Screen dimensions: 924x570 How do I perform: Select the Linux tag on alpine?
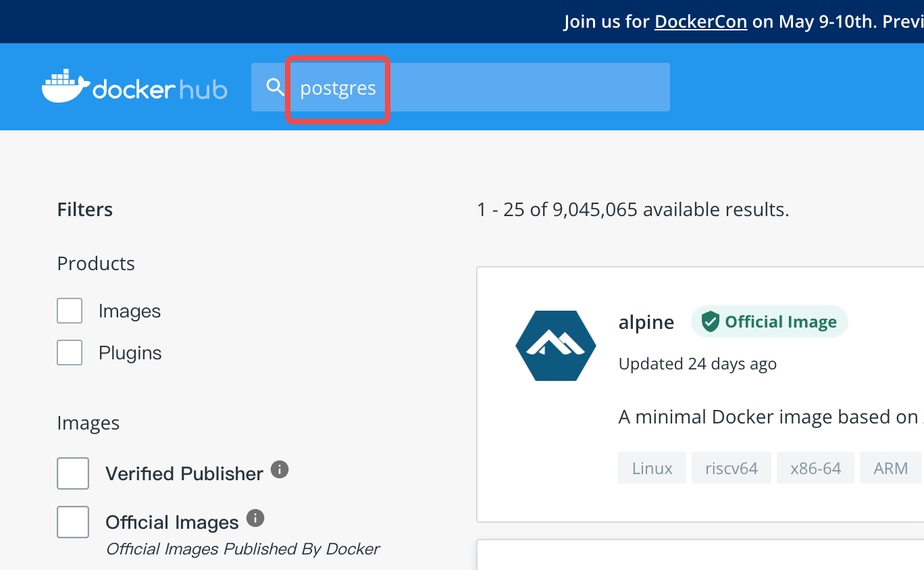click(x=652, y=468)
